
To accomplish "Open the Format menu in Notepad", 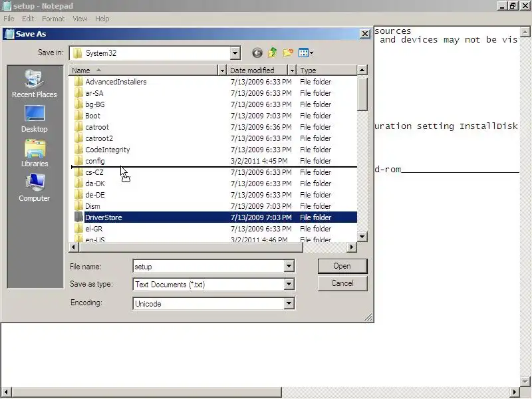I will click(53, 19).
